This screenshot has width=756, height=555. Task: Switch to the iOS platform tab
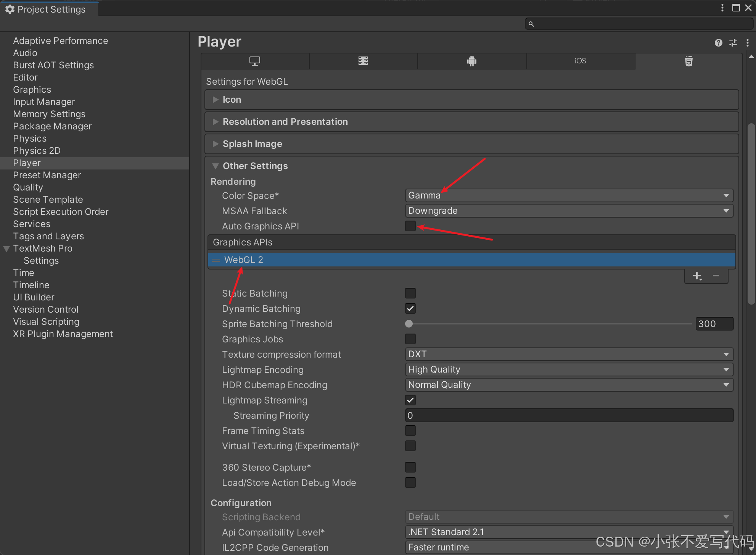580,61
